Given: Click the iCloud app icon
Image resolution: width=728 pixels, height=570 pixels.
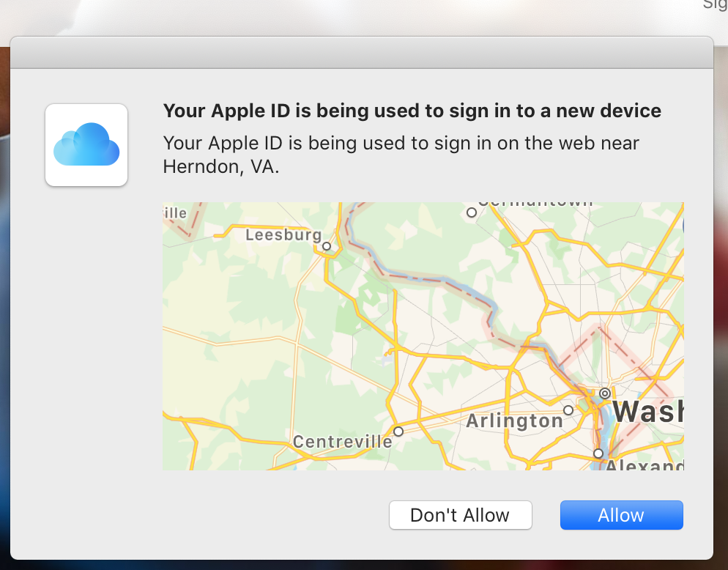Looking at the screenshot, I should [86, 144].
